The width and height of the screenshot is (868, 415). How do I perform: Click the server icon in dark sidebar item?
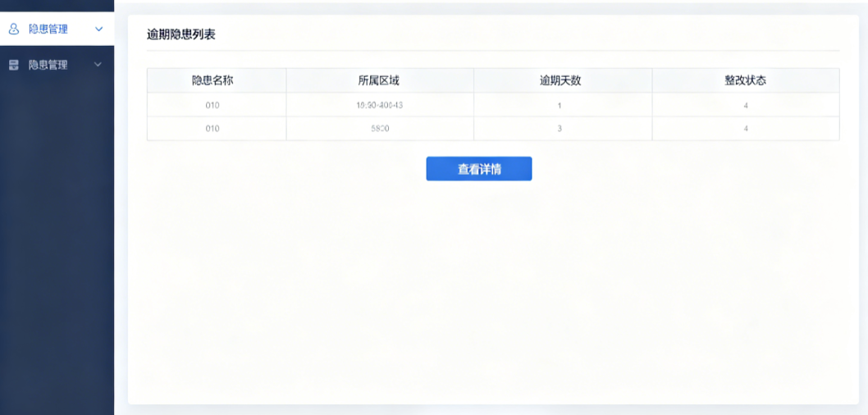(14, 65)
